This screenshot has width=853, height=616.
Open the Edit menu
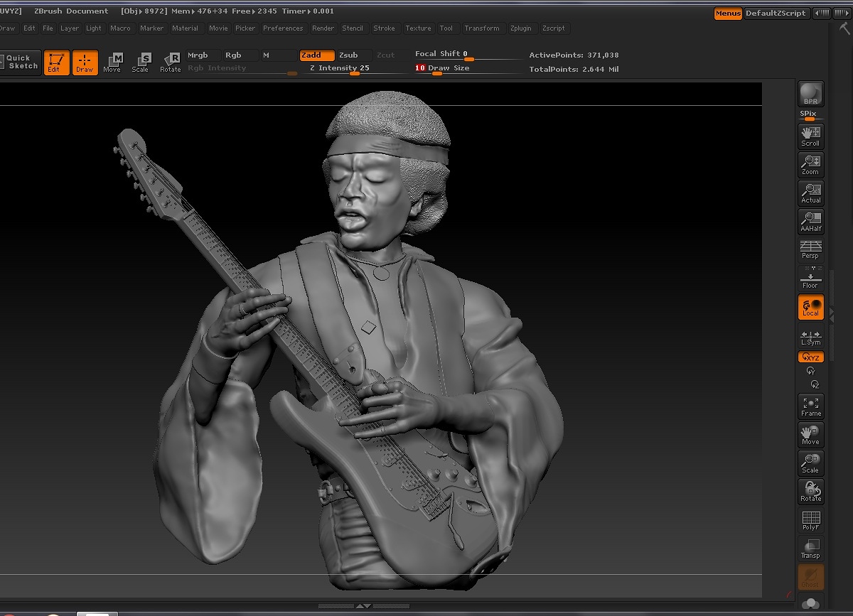29,28
